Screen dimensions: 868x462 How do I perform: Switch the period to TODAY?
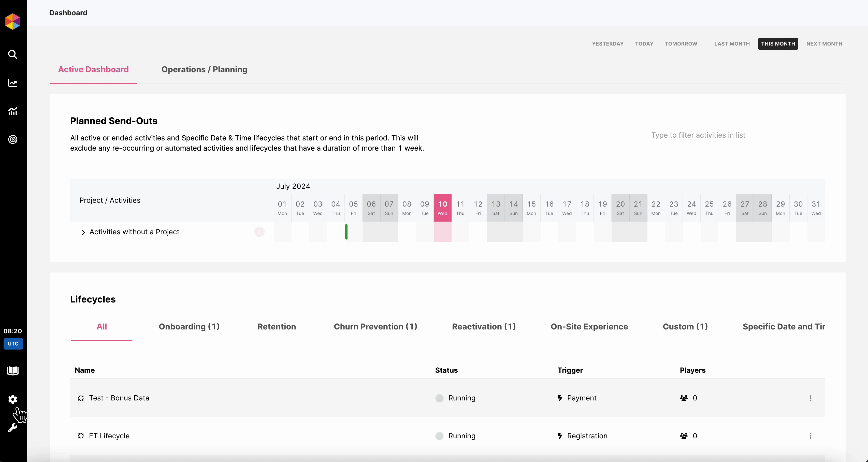click(644, 44)
